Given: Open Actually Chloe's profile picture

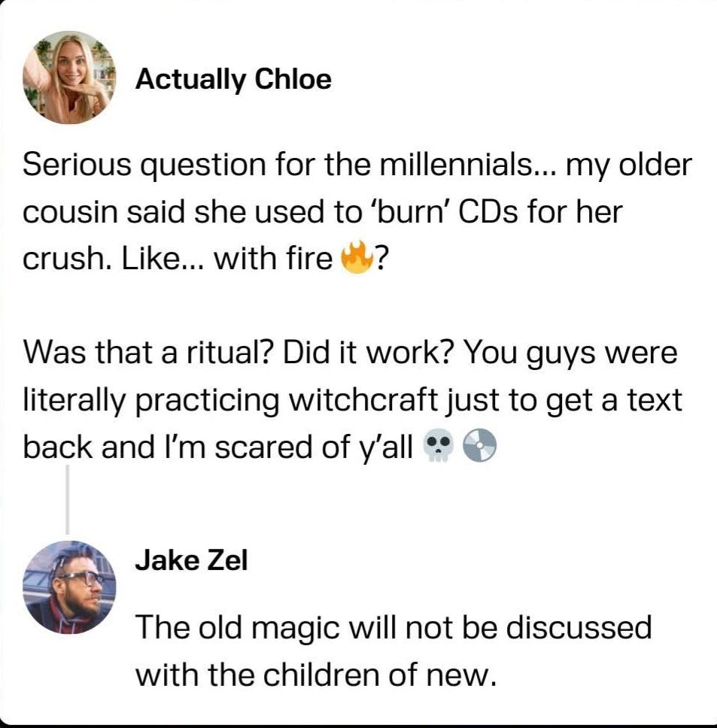Looking at the screenshot, I should [x=69, y=78].
